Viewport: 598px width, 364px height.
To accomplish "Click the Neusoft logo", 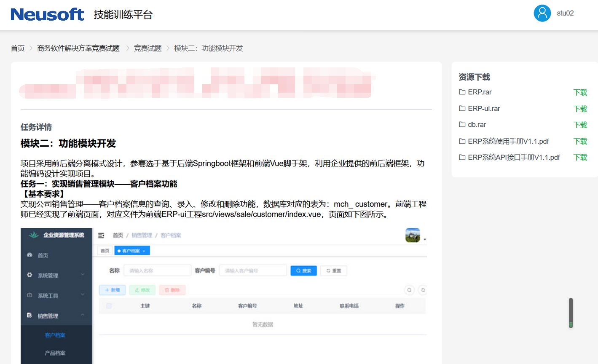I will [x=47, y=14].
